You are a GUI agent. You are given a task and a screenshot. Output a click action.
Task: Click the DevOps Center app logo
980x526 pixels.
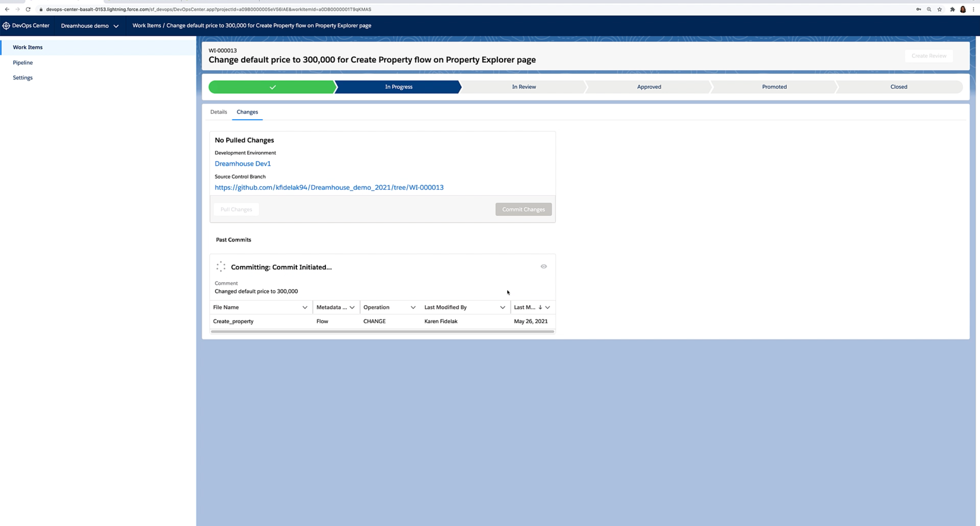(x=6, y=26)
